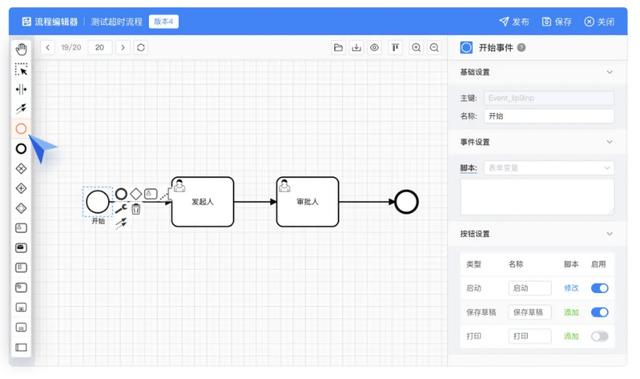This screenshot has width=640, height=379.
Task: Pick the user task shape from the palette
Action: pyautogui.click(x=21, y=228)
